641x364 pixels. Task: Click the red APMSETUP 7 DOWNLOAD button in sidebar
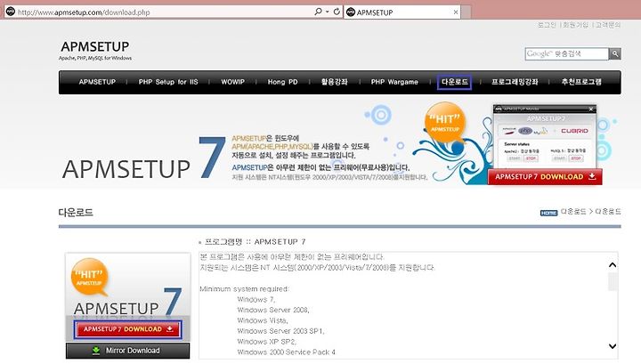[127, 329]
